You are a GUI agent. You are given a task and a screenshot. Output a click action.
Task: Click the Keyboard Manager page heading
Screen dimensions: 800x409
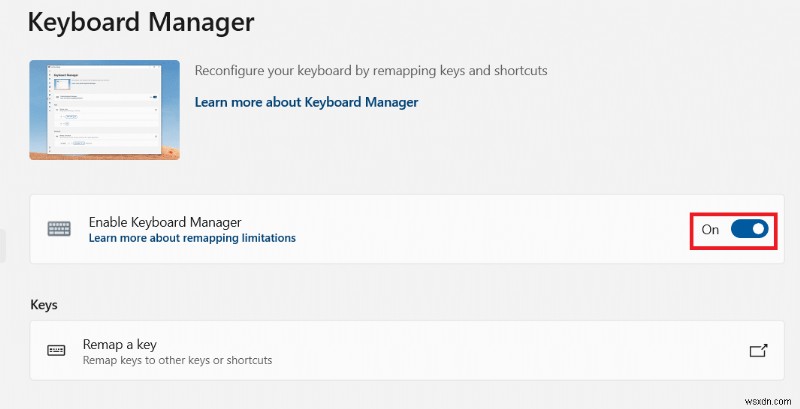coord(141,20)
